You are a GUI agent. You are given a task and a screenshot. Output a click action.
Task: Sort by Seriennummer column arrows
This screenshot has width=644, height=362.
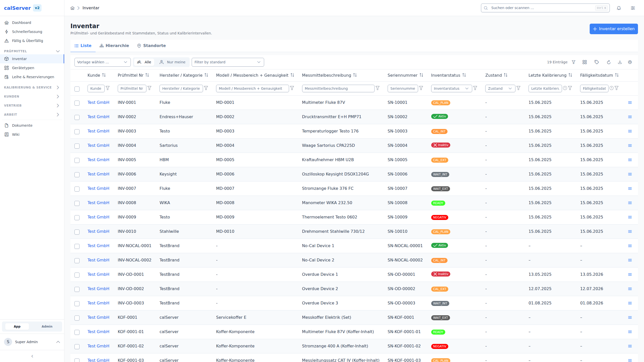tap(421, 75)
